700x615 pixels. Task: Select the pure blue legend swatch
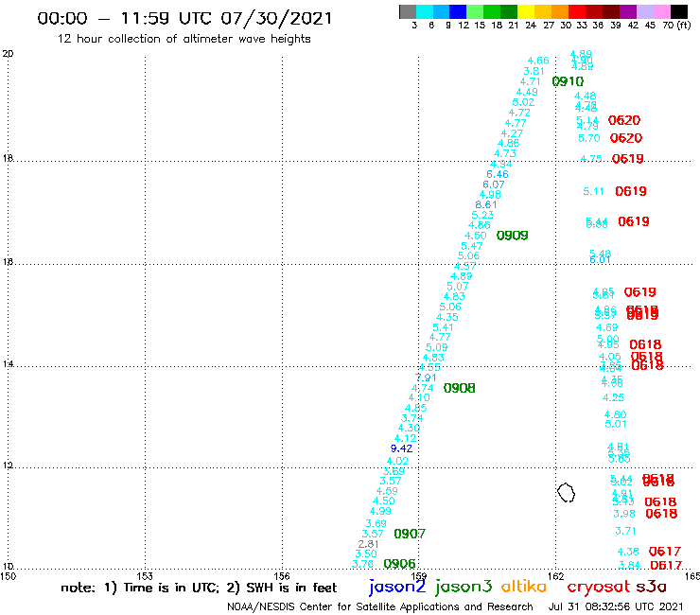(x=458, y=11)
